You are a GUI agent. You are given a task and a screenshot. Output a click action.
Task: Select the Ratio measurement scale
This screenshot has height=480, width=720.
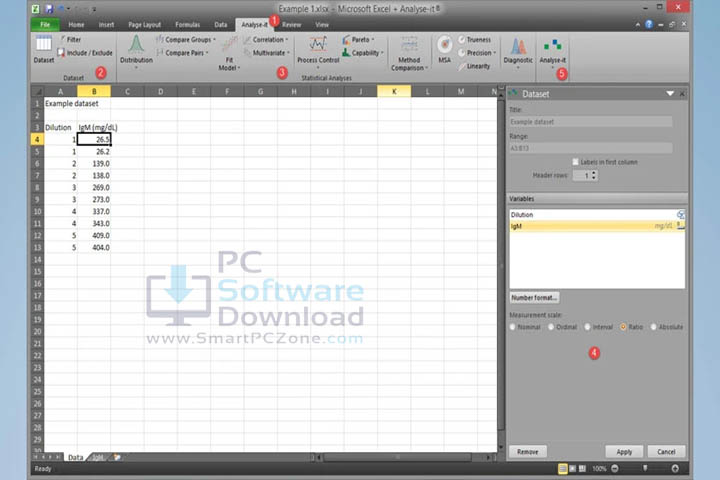pos(623,327)
